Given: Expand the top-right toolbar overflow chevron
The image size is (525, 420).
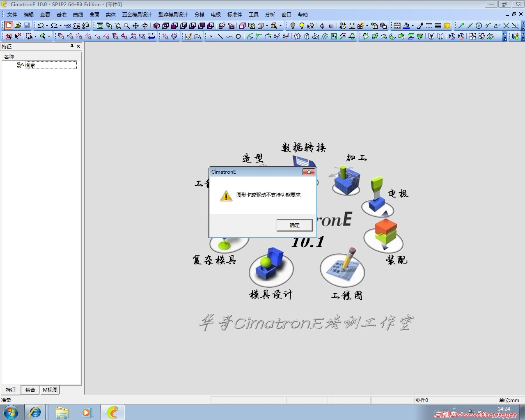Looking at the screenshot, I should 523,25.
